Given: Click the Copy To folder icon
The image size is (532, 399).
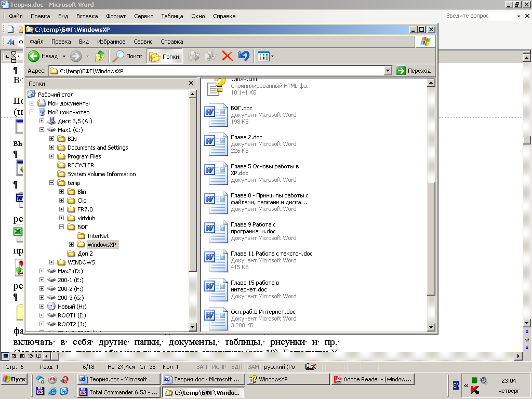Looking at the screenshot, I should pos(210,56).
